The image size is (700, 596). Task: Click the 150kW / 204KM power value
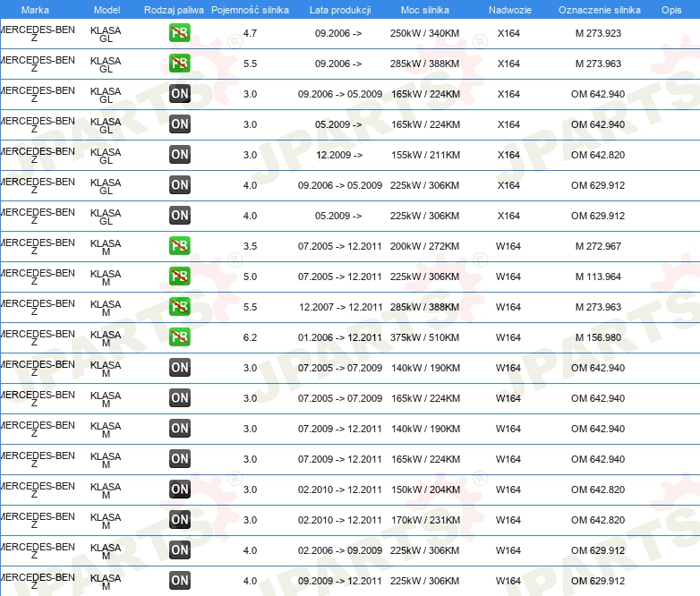click(x=425, y=490)
